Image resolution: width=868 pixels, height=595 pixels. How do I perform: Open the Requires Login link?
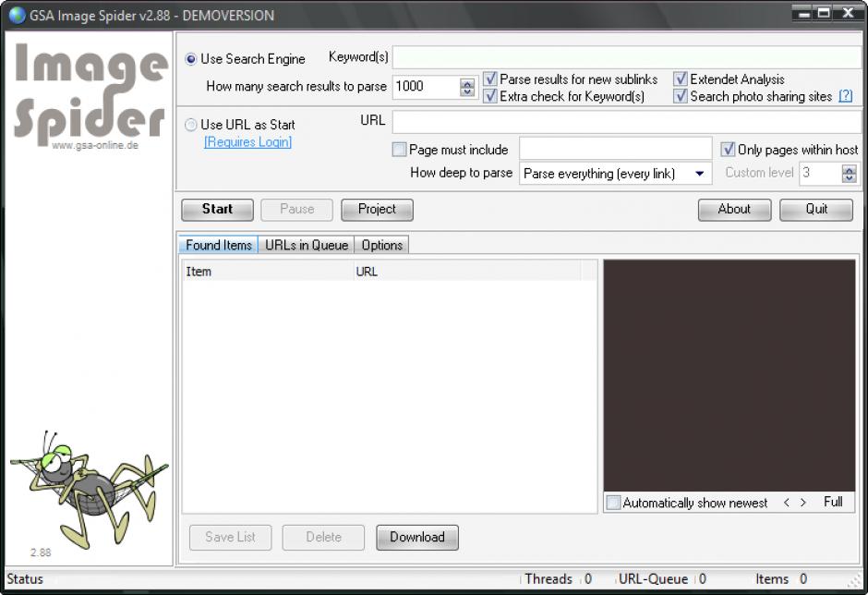pyautogui.click(x=247, y=142)
